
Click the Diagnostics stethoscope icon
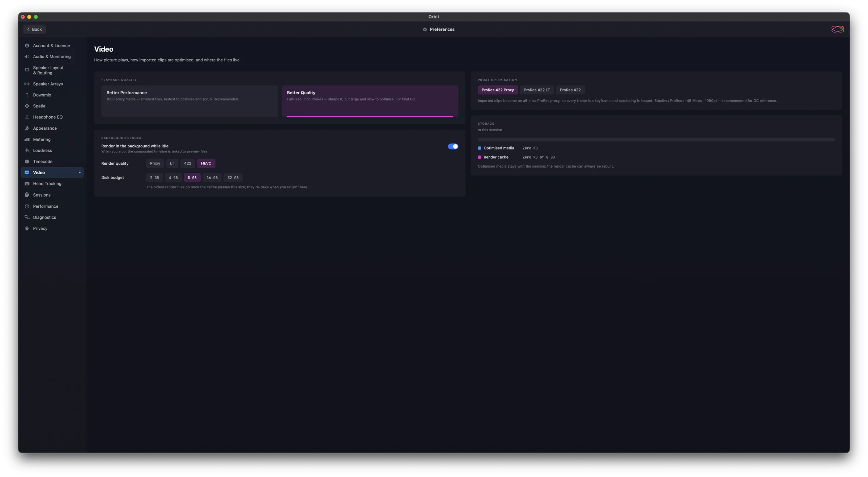coord(27,217)
